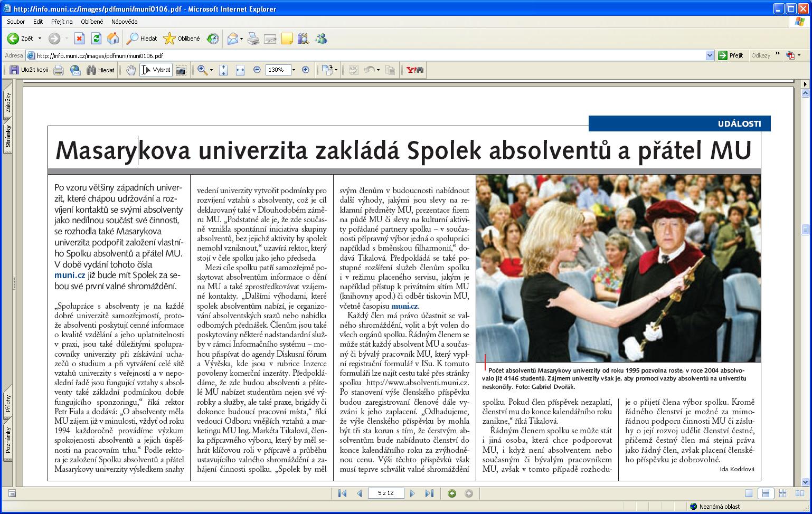Open the zoom tool dropdown arrow
812x514 pixels.
211,70
